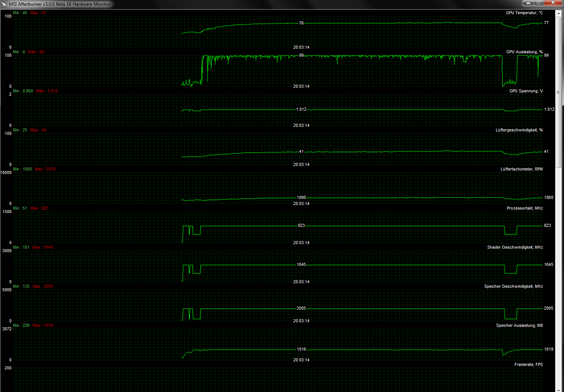Select the 'Framerate, FPS' graph label
Screen dimensions: 564x392
(x=528, y=364)
